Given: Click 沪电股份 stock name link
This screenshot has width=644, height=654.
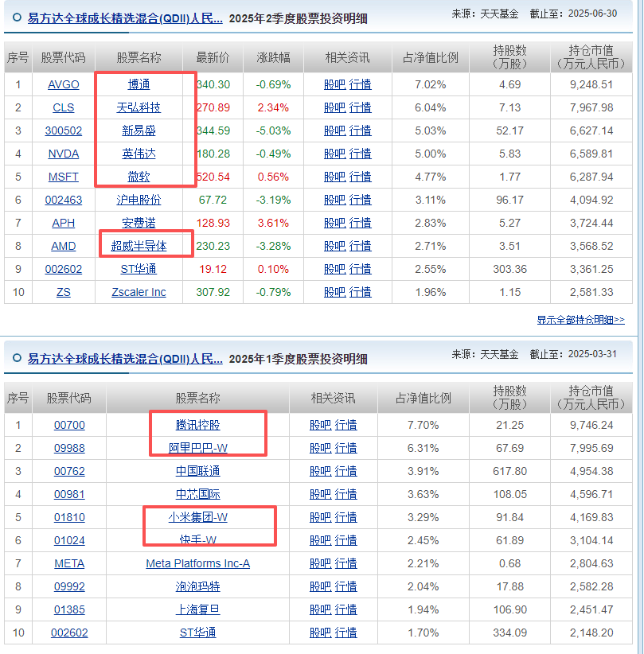Looking at the screenshot, I should (139, 200).
